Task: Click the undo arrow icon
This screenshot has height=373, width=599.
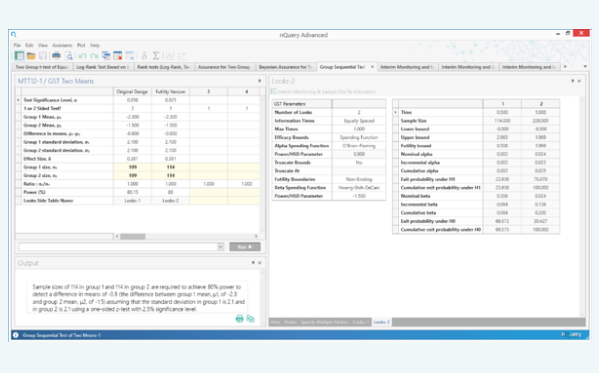Action: [x=82, y=56]
